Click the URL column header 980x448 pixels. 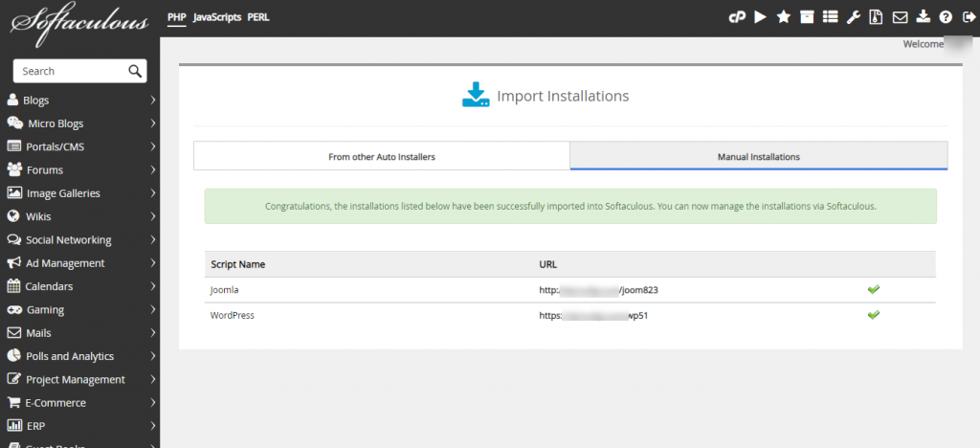coord(548,264)
